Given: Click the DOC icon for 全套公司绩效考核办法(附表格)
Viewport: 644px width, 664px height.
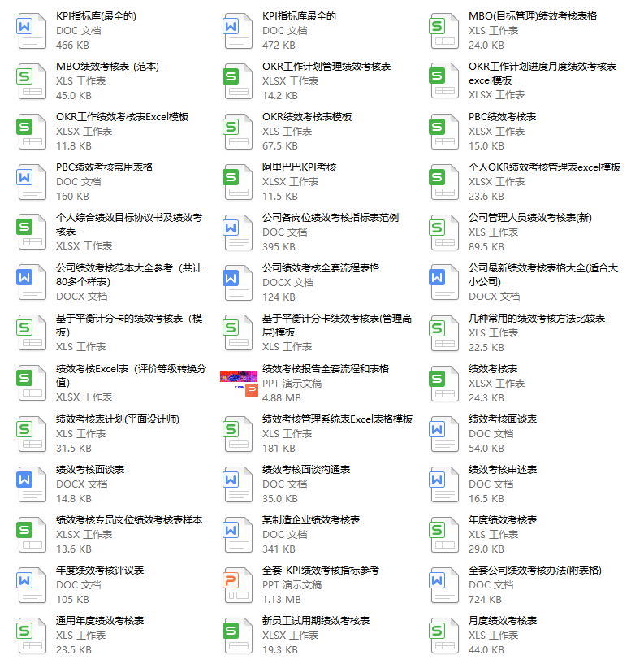Looking at the screenshot, I should pos(444,585).
